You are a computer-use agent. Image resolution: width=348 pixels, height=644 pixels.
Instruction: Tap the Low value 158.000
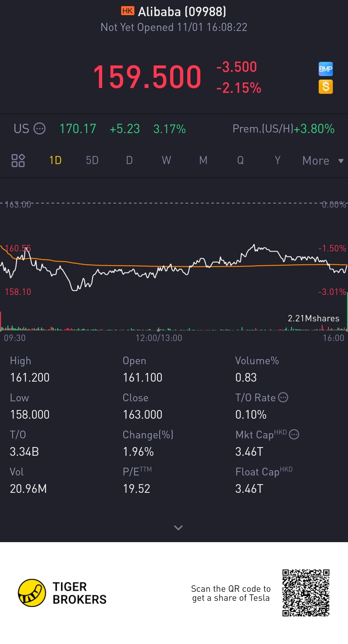point(30,415)
